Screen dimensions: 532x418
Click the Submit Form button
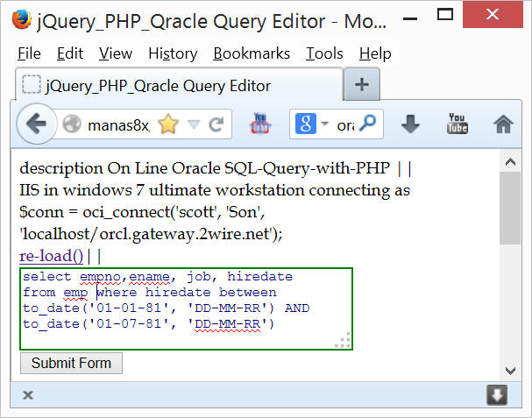71,363
